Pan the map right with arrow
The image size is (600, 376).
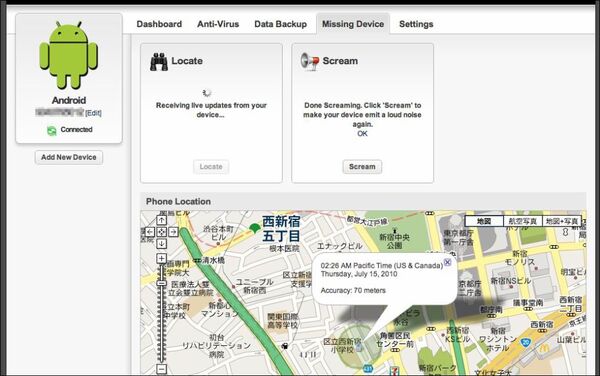[173, 232]
